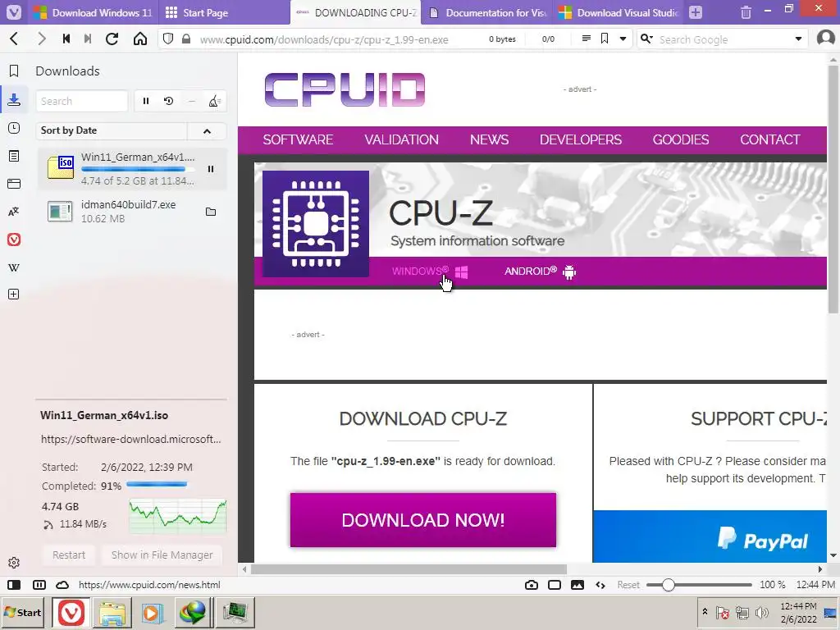840x630 pixels.
Task: Open the Vivaldi menu icon
Action: coord(14,11)
